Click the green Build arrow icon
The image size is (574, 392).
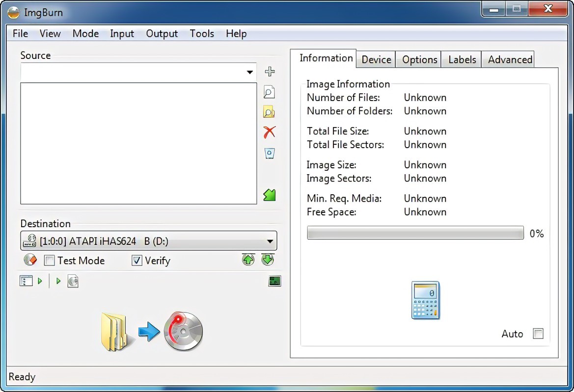[269, 195]
